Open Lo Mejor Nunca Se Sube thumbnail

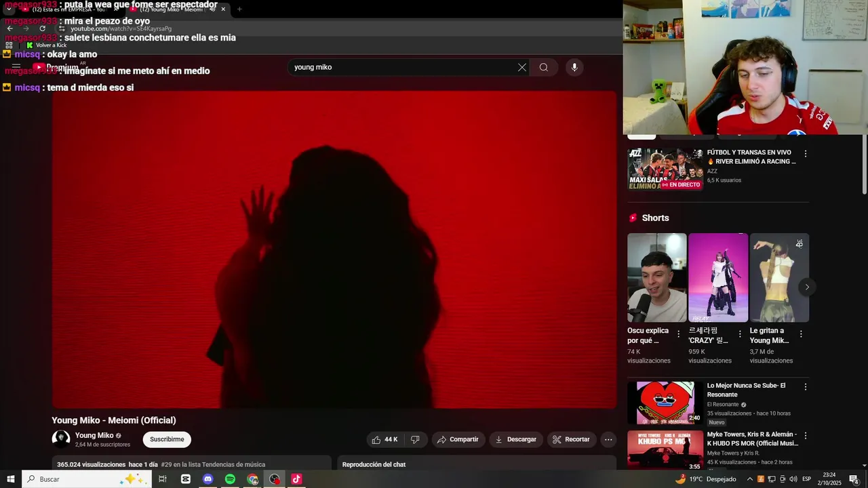coord(665,403)
